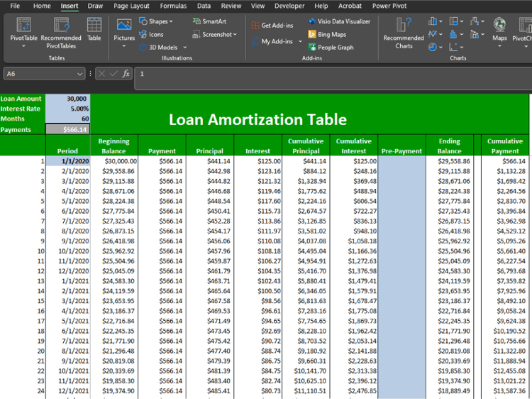
Task: Open the Shapes dropdown arrow
Action: coord(171,21)
